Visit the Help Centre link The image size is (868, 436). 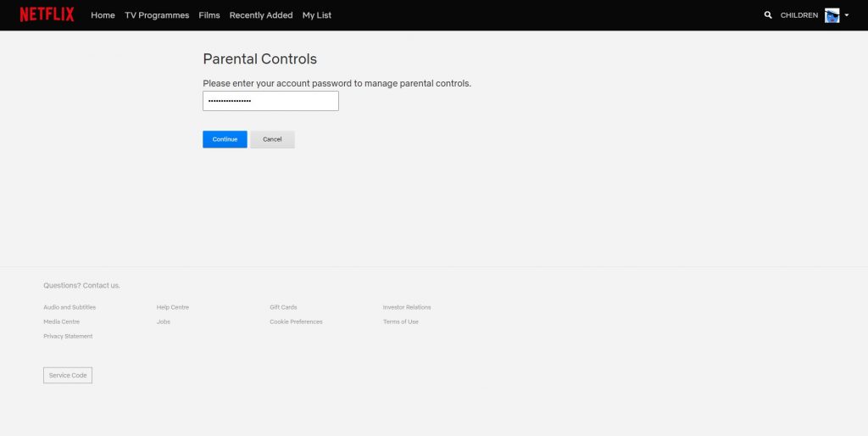coord(173,307)
